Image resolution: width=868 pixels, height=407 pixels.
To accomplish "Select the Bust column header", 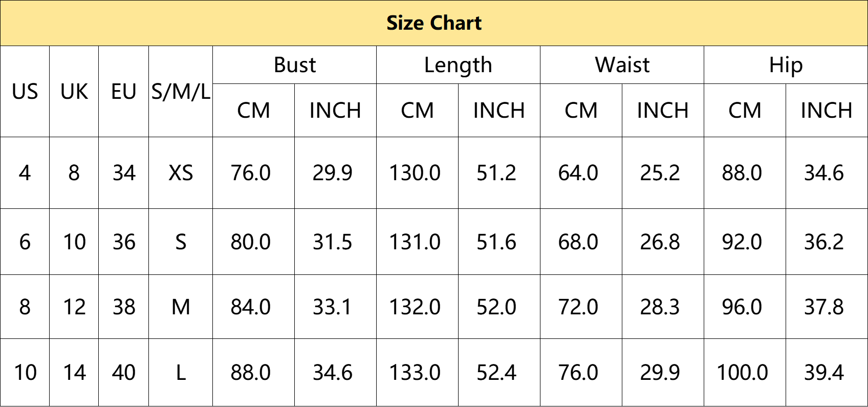I will coord(294,65).
